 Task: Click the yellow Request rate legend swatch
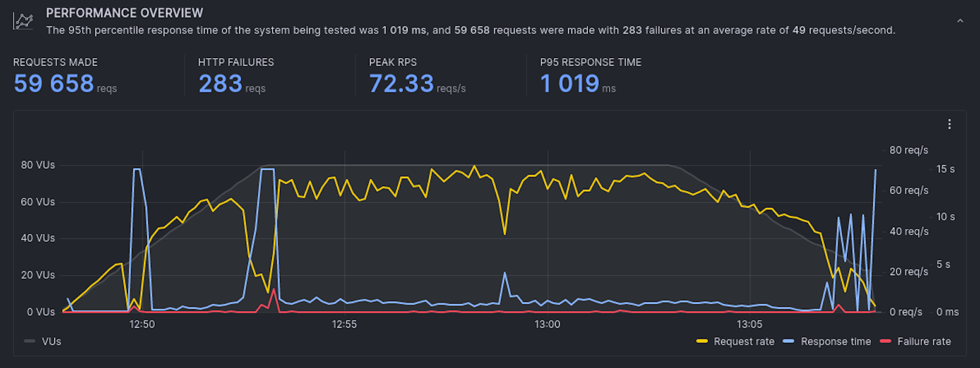[702, 342]
